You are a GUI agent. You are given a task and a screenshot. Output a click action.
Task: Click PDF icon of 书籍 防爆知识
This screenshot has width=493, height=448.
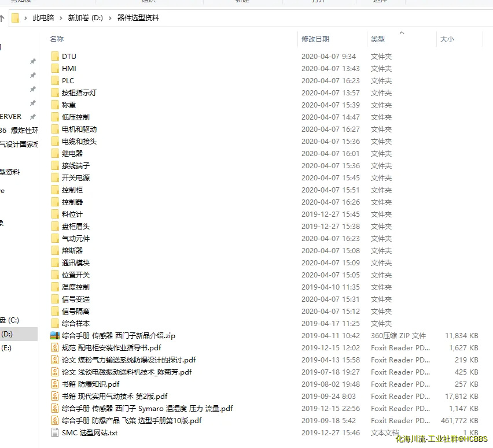click(x=55, y=384)
